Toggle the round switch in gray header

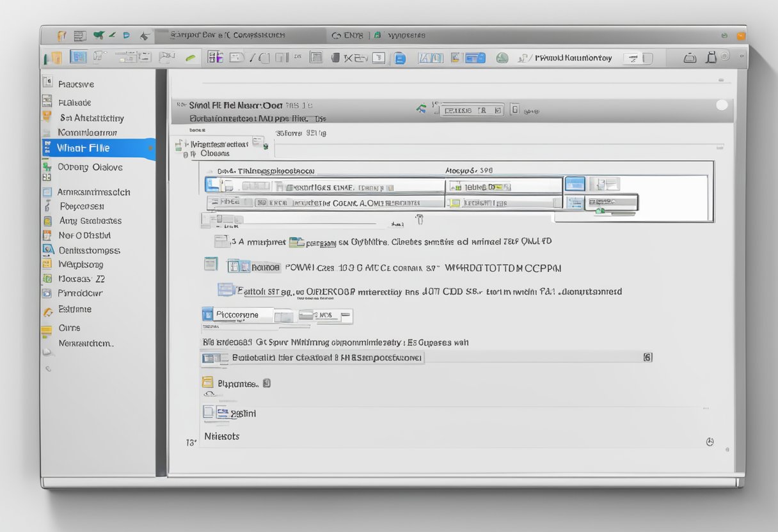[722, 105]
